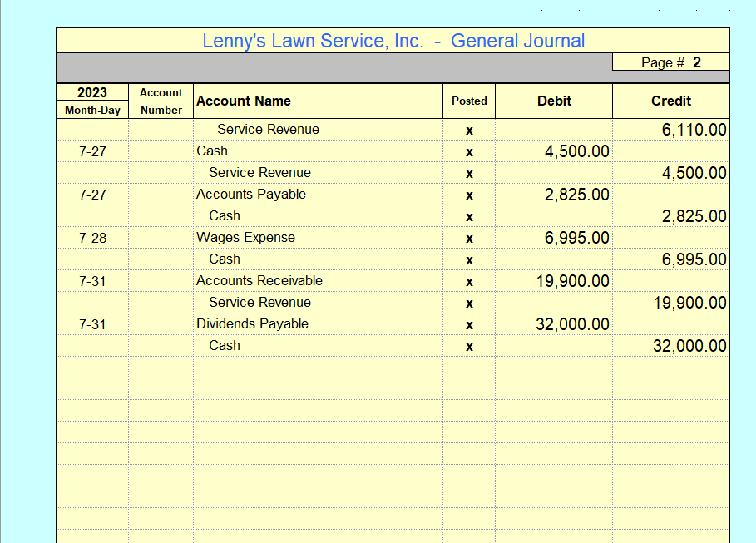The height and width of the screenshot is (543, 756).
Task: Click the Credit column header
Action: pos(670,101)
